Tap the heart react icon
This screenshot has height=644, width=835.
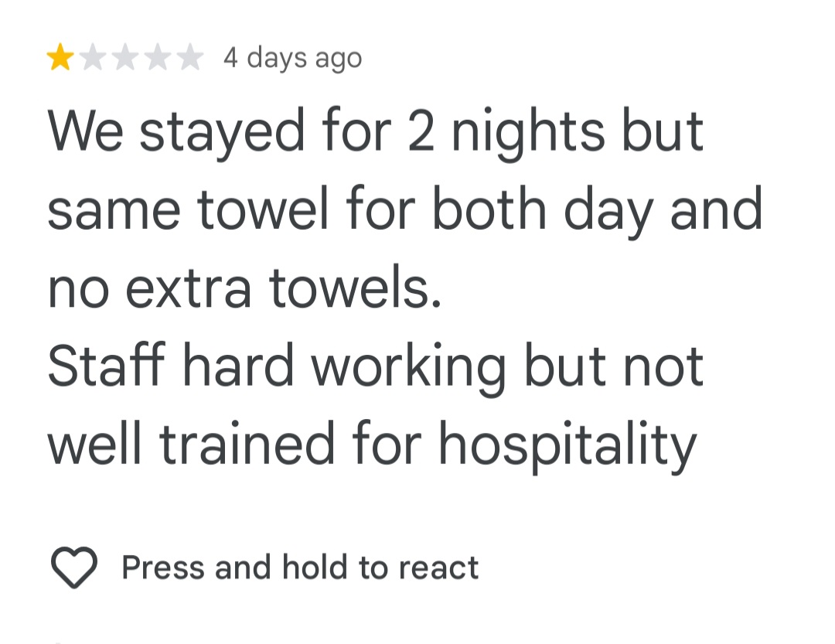pos(74,567)
